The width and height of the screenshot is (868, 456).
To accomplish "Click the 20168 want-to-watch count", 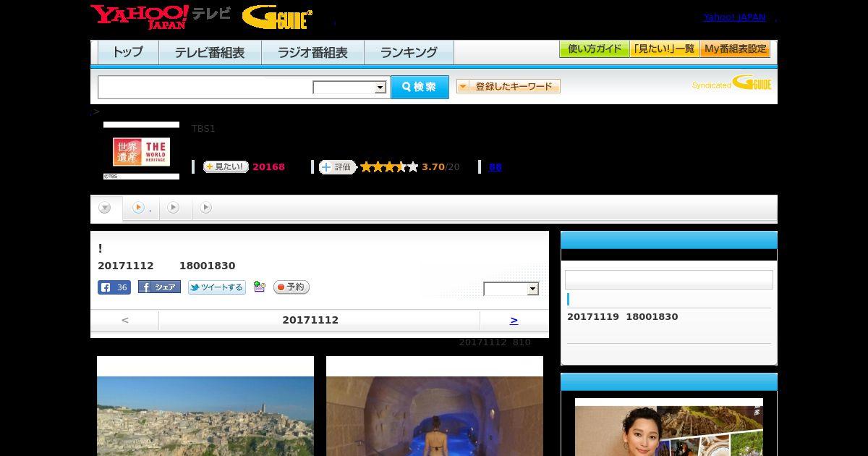I will click(x=268, y=167).
